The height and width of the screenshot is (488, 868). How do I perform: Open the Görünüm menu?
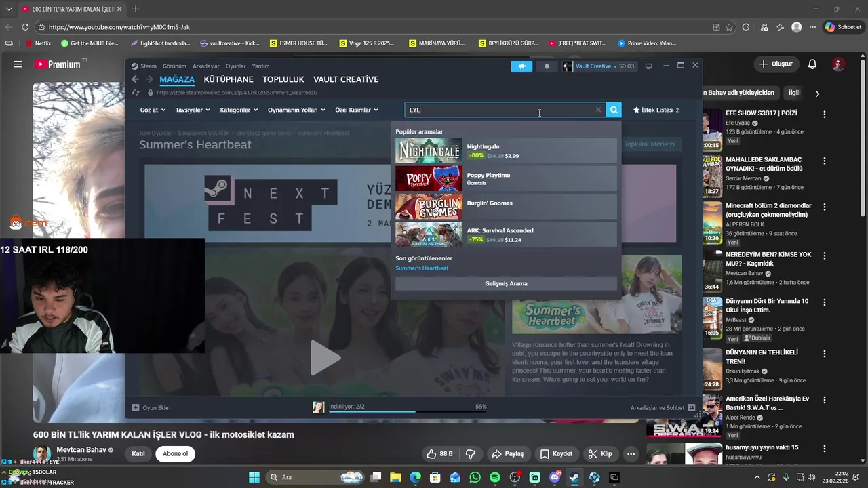(x=174, y=66)
